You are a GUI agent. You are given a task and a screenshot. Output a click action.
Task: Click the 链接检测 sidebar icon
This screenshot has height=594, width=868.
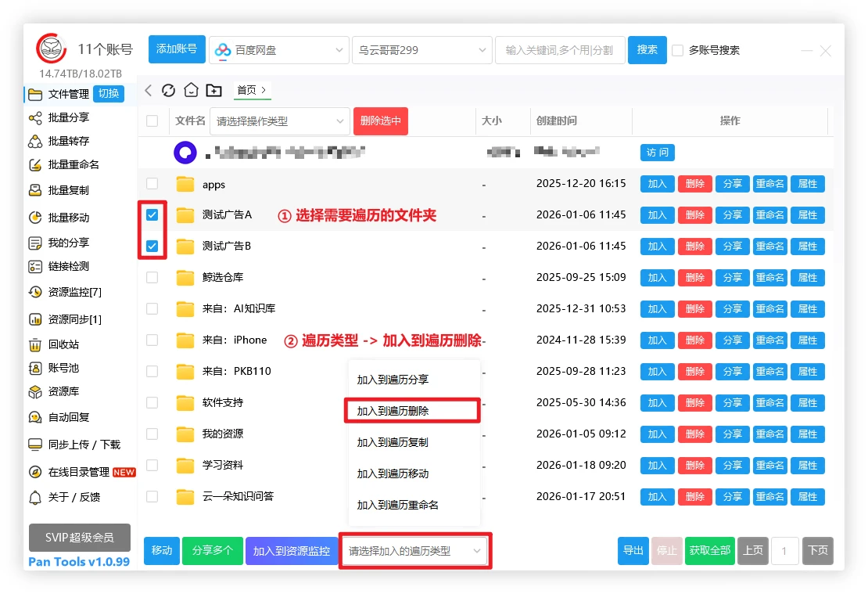(34, 266)
